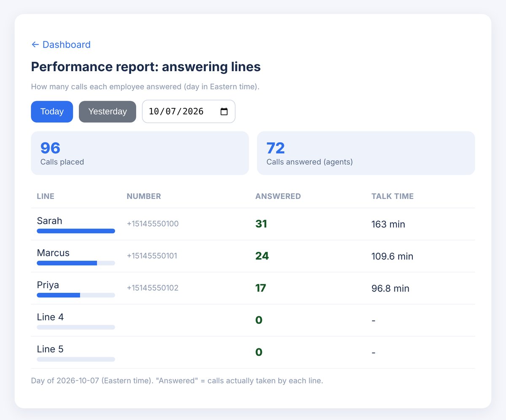Screen dimensions: 506x420
Task: Select the Marcus line name
Action: pyautogui.click(x=53, y=253)
